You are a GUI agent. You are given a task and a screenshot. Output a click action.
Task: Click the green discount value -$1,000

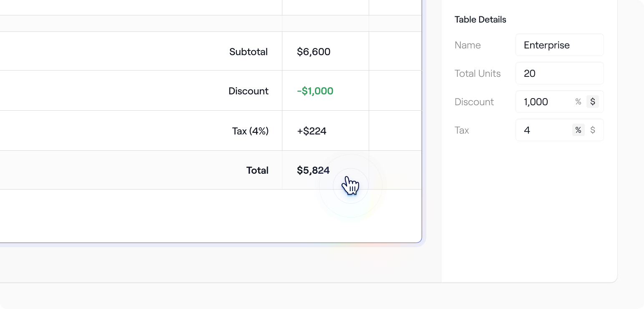[x=315, y=91]
